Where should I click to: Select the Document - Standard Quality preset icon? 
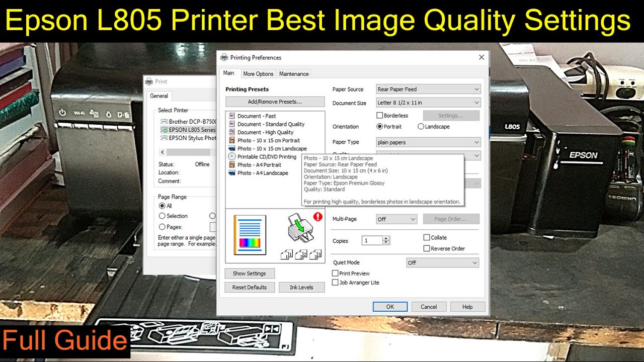232,124
